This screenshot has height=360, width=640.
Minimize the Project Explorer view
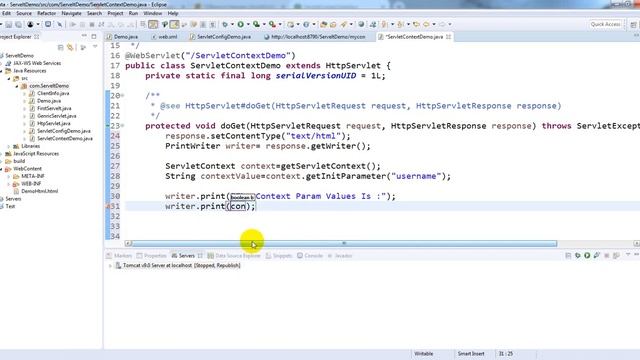(84, 37)
